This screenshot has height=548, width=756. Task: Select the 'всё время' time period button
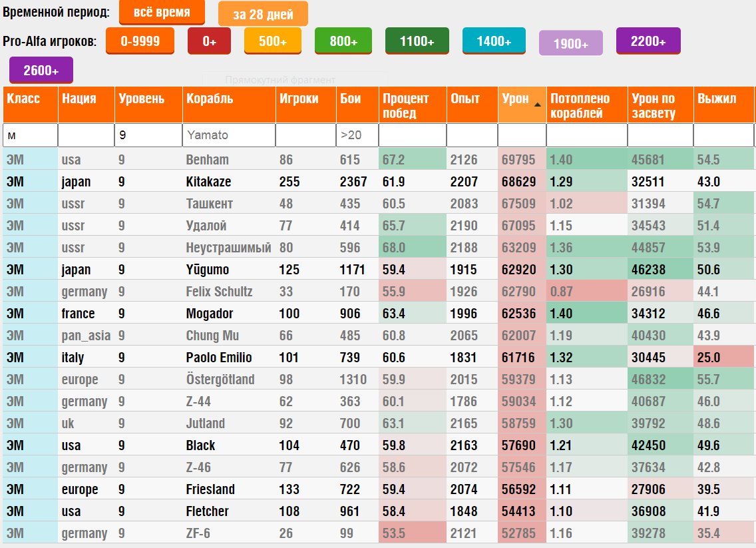[x=162, y=12]
